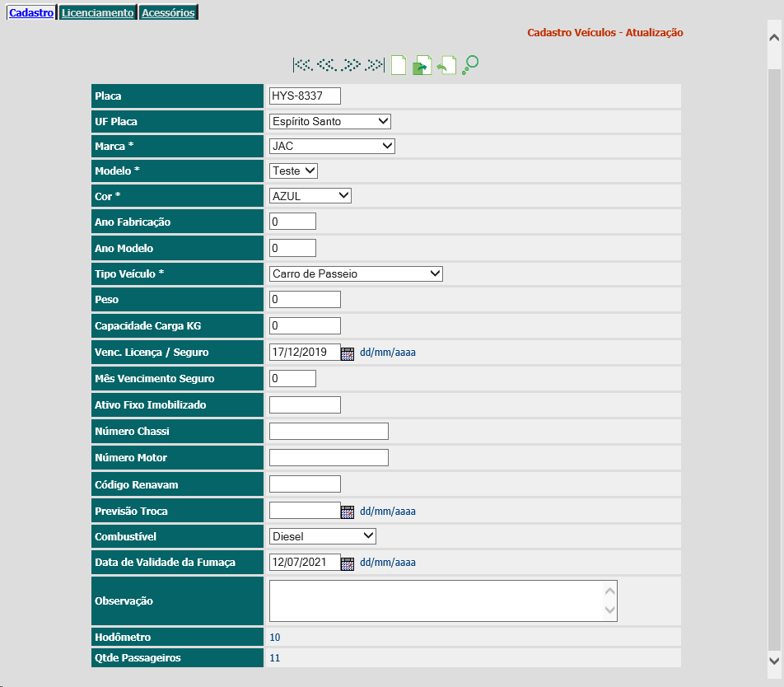Screen dimensions: 784x687
Task: Click the page scrollbar down arrow
Action: 774,661
